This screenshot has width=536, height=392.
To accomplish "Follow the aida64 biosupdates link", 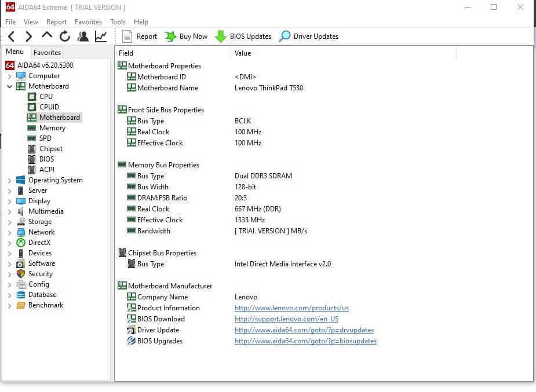I will (305, 341).
